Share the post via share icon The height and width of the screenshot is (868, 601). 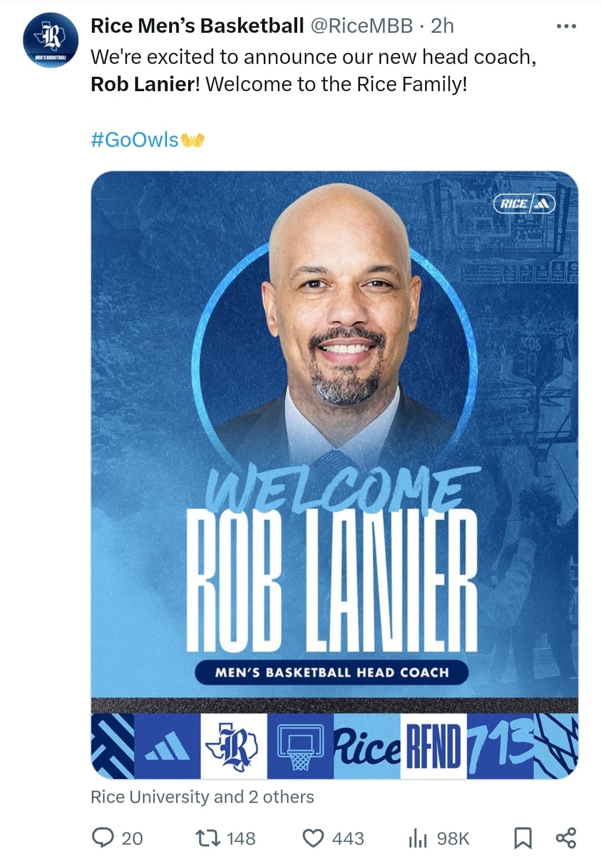pos(566,838)
